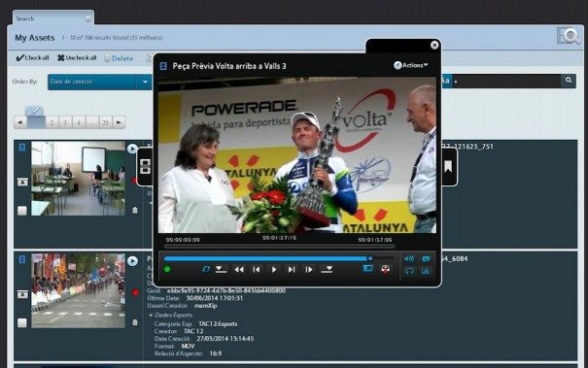This screenshot has width=588, height=368.
Task: Open the cycling race video thumbnail
Action: (x=78, y=290)
